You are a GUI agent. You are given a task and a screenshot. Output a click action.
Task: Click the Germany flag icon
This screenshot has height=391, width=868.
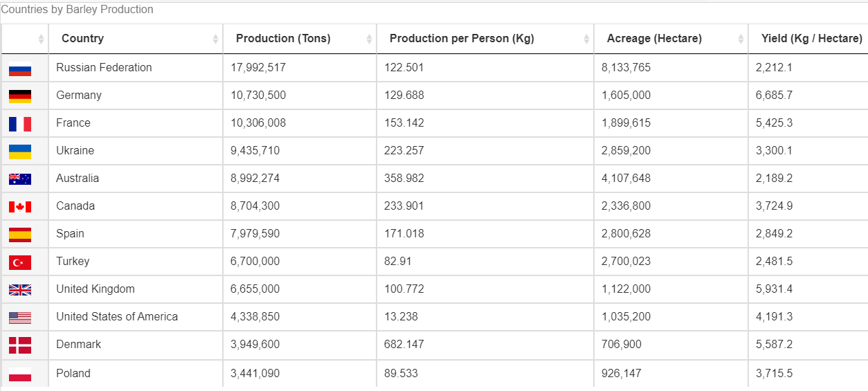pos(20,96)
